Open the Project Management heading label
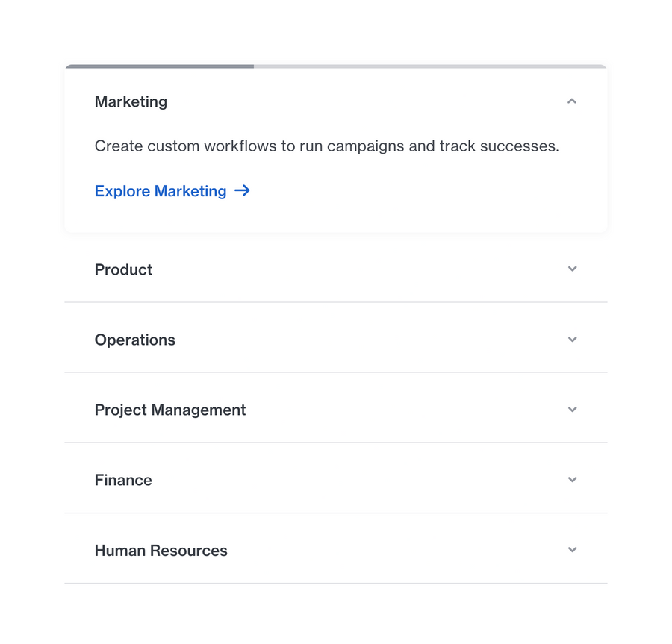Viewport: 672px width, 644px height. (x=170, y=410)
